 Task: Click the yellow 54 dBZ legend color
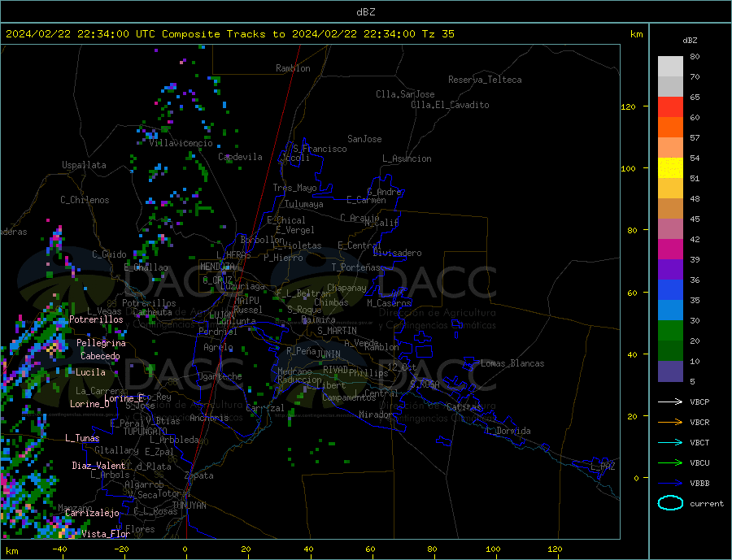tap(670, 168)
